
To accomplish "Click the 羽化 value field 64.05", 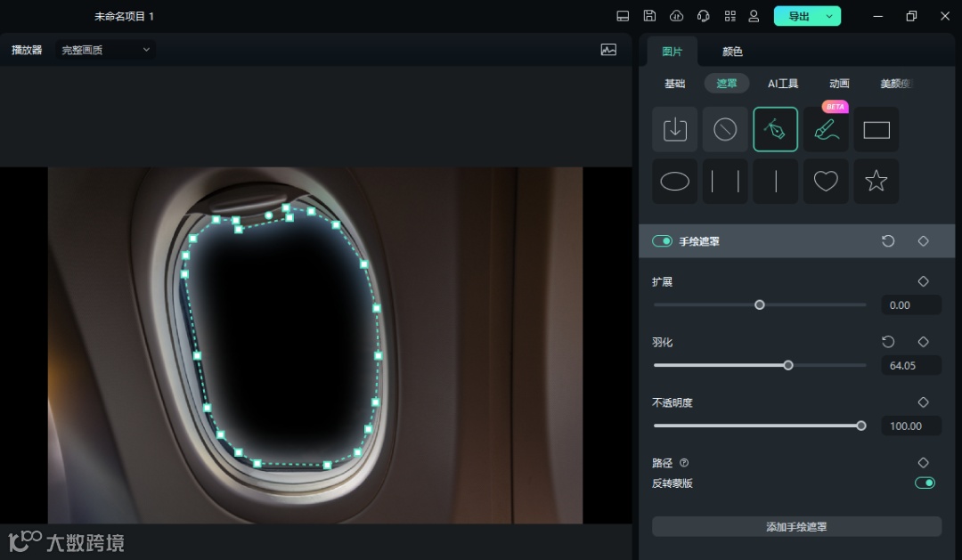I will click(x=911, y=366).
